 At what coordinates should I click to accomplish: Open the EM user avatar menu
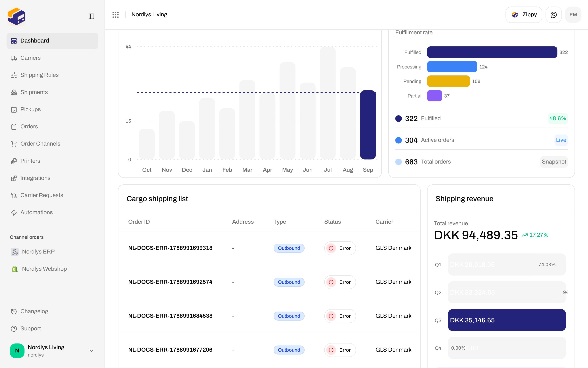[x=573, y=15]
